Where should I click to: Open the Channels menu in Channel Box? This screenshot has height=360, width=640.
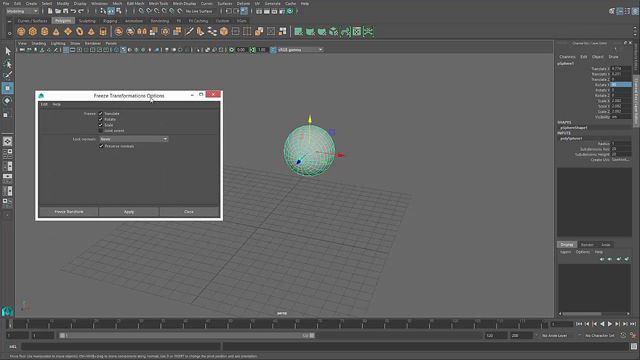567,57
